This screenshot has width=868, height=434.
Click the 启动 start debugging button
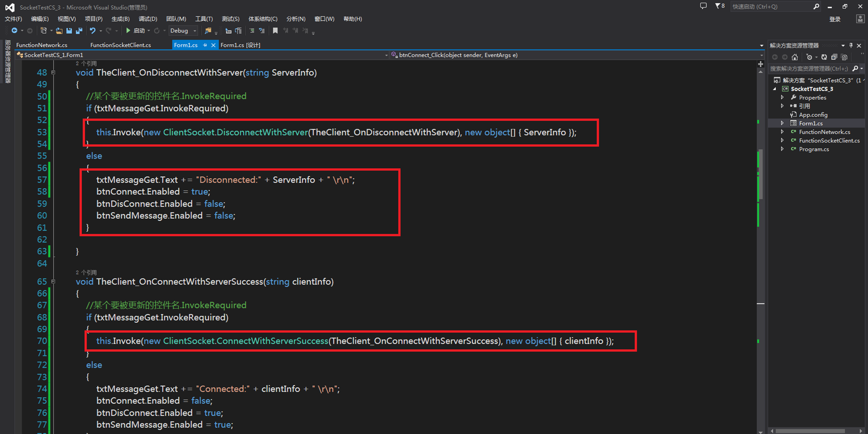[x=135, y=31]
